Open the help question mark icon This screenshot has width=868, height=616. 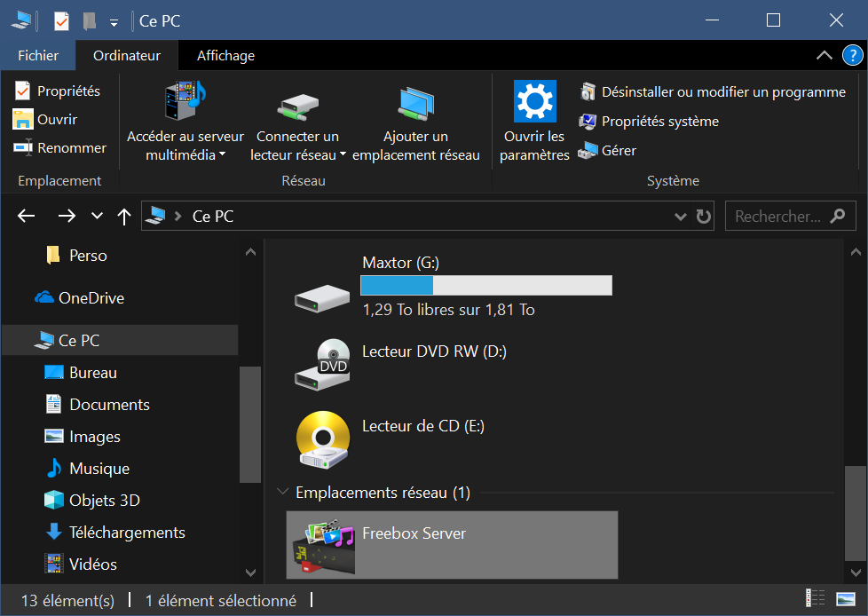pos(851,55)
